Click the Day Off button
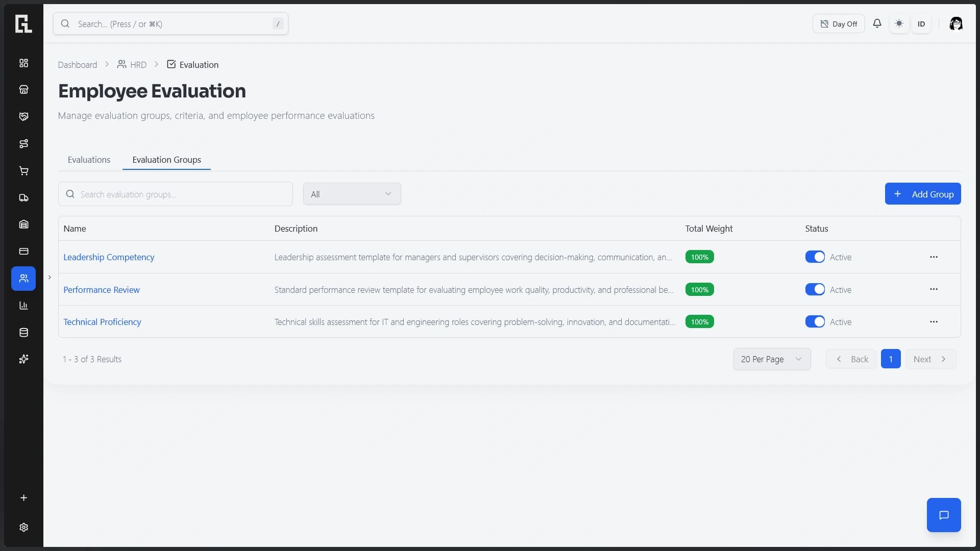Image resolution: width=980 pixels, height=551 pixels. click(839, 23)
